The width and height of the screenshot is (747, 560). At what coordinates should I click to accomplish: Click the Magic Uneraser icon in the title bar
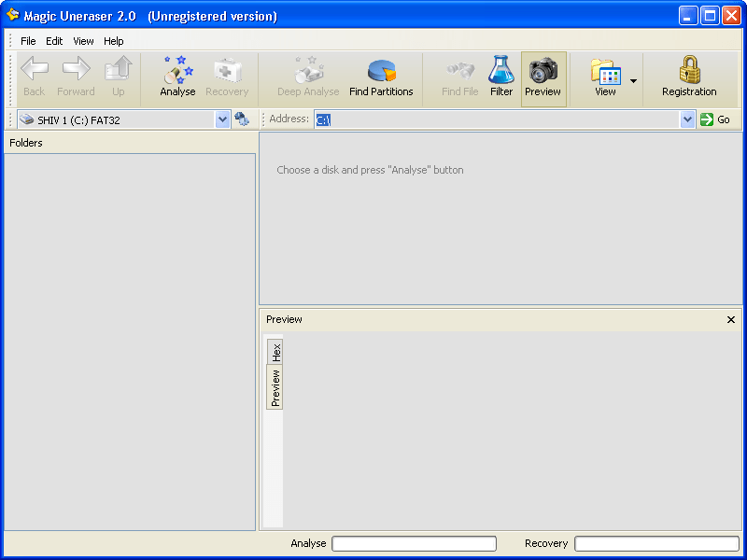(11, 15)
